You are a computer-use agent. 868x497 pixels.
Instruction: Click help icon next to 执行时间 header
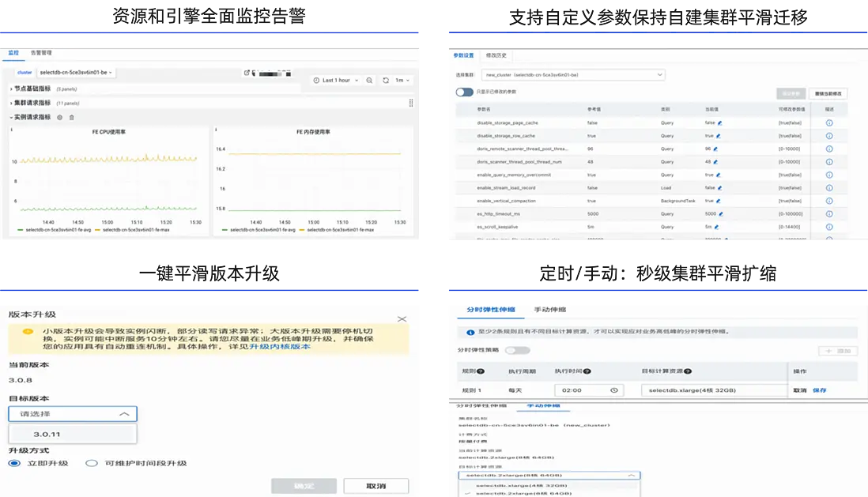[x=587, y=371]
